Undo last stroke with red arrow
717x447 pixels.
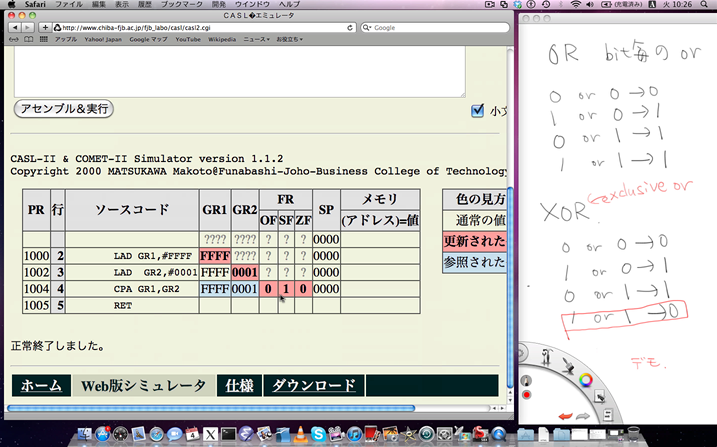(566, 416)
